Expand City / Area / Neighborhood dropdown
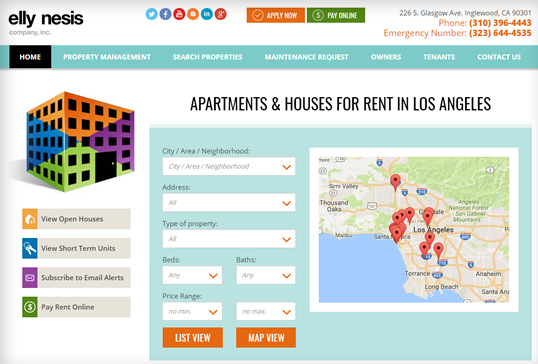Viewport: 538px width, 364px height. [x=229, y=166]
